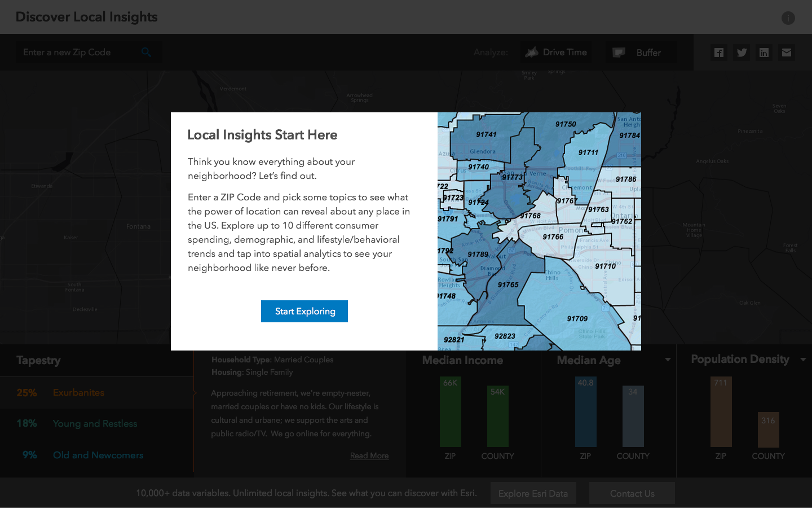812x508 pixels.
Task: Click the Discover Local Insights title
Action: click(x=87, y=17)
